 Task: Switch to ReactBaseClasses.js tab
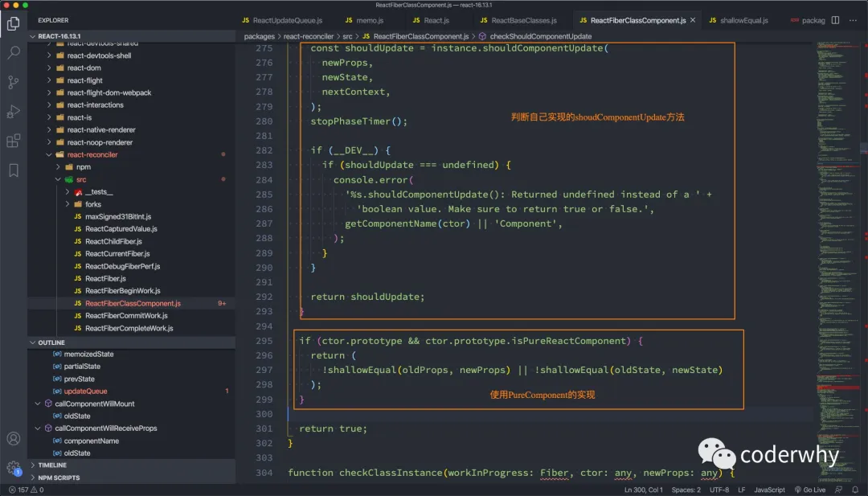tap(518, 20)
